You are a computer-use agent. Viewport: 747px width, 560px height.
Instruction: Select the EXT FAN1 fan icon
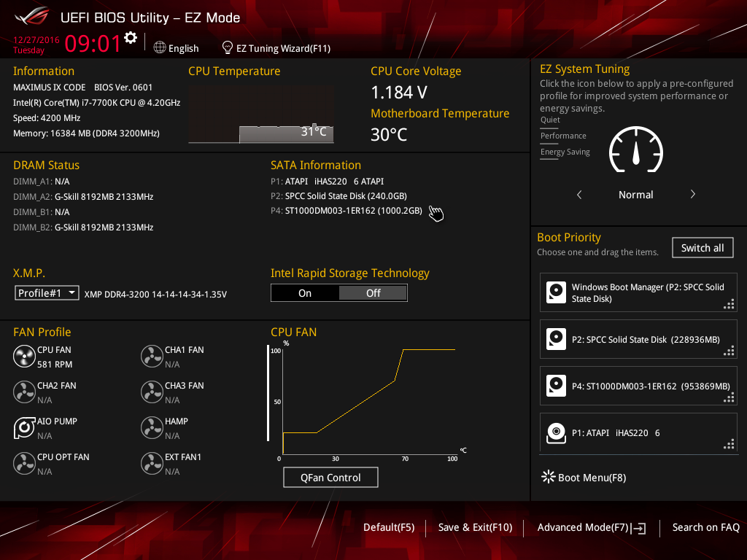[152, 464]
